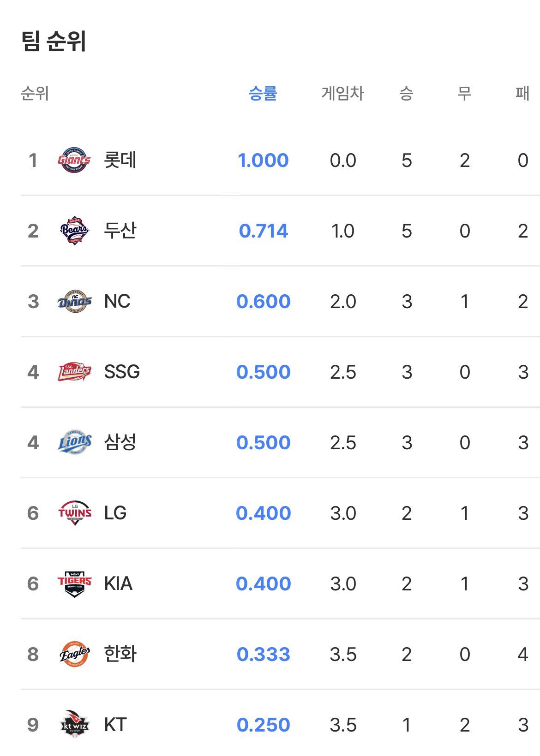Open the 롯데 team name link
This screenshot has height=756, width=540.
[x=120, y=160]
